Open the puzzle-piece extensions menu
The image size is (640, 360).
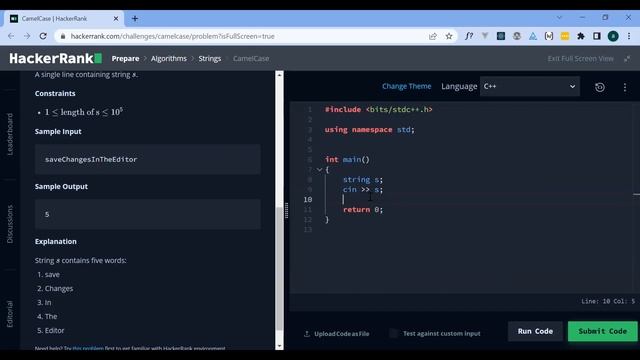coord(581,36)
